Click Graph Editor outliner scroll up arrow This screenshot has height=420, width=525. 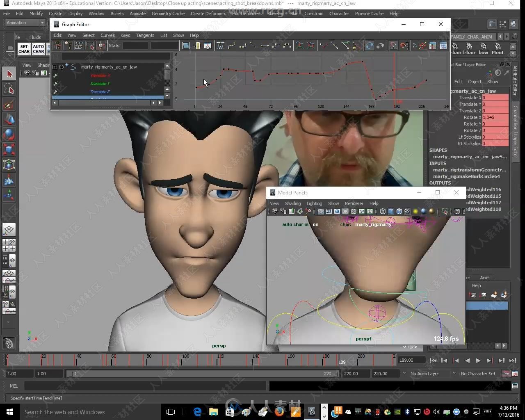pyautogui.click(x=167, y=66)
